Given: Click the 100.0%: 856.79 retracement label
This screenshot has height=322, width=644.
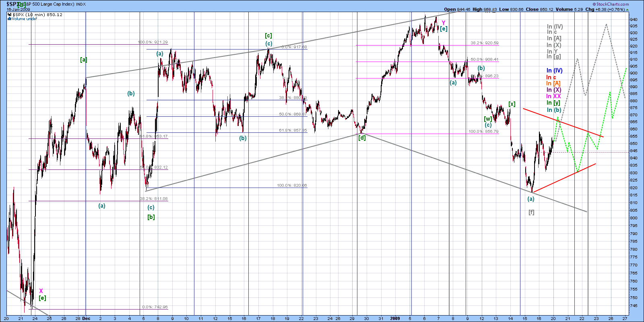Looking at the screenshot, I should coord(483,132).
